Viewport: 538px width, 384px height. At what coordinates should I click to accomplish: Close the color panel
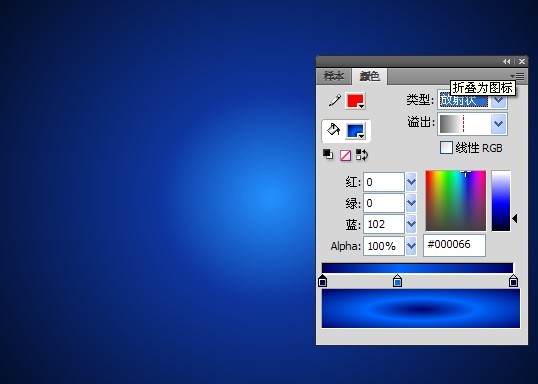(522, 61)
